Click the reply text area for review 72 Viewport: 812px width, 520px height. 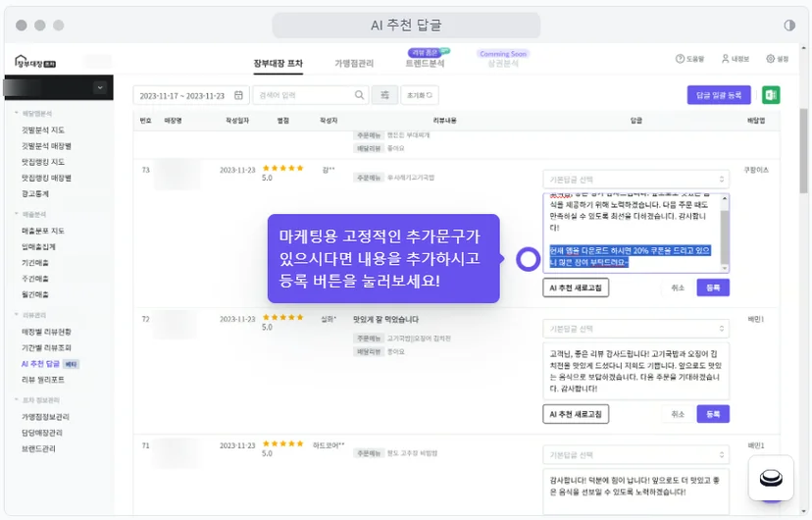(635, 371)
